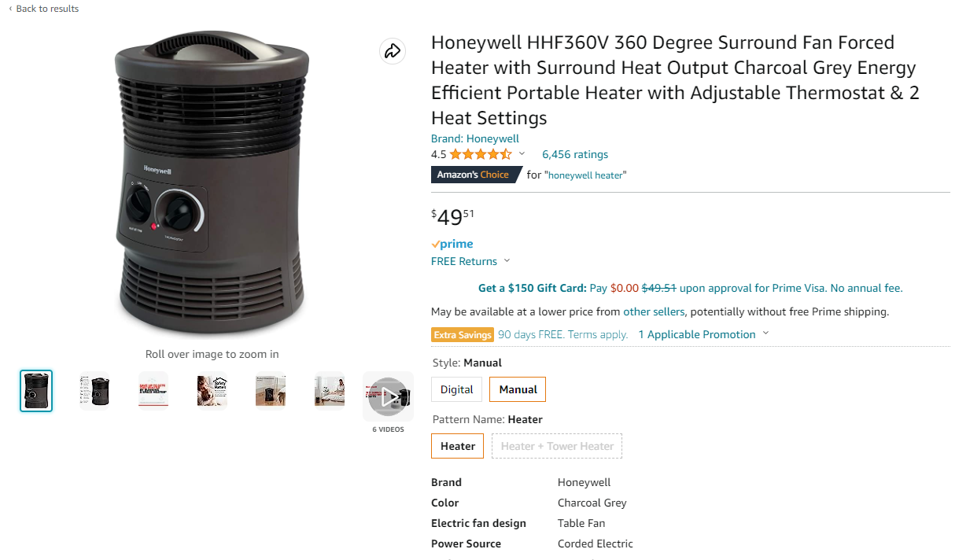Select the first heater front thumbnail
The image size is (970, 560).
[36, 391]
